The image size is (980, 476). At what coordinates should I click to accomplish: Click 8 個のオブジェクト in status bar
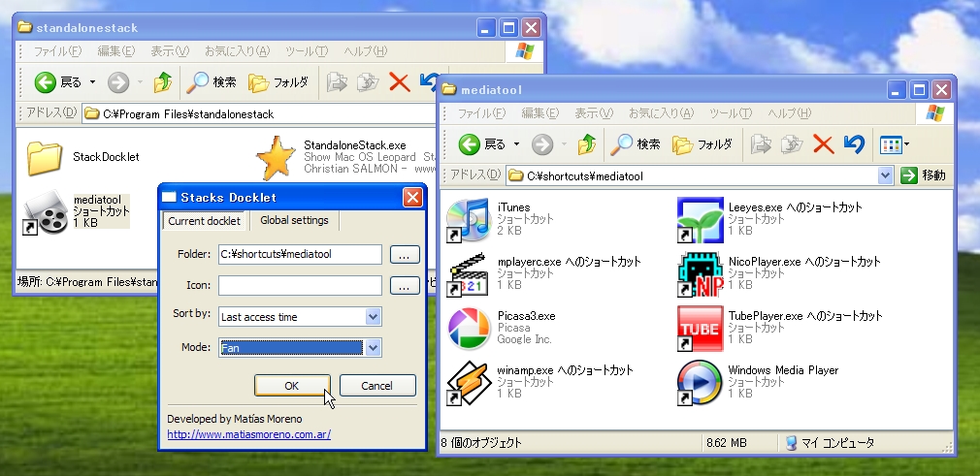coord(481,443)
